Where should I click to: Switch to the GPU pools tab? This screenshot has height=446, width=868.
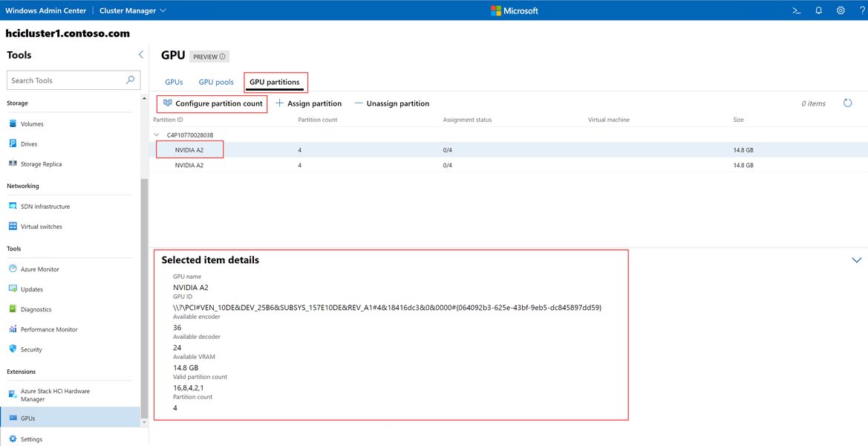tap(216, 82)
